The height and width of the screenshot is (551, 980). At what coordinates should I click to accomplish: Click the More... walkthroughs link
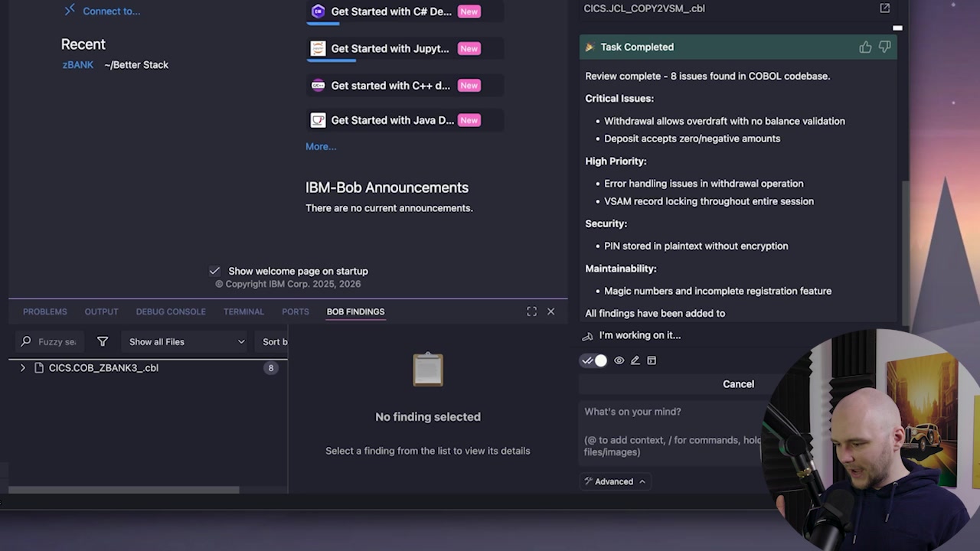tap(321, 146)
